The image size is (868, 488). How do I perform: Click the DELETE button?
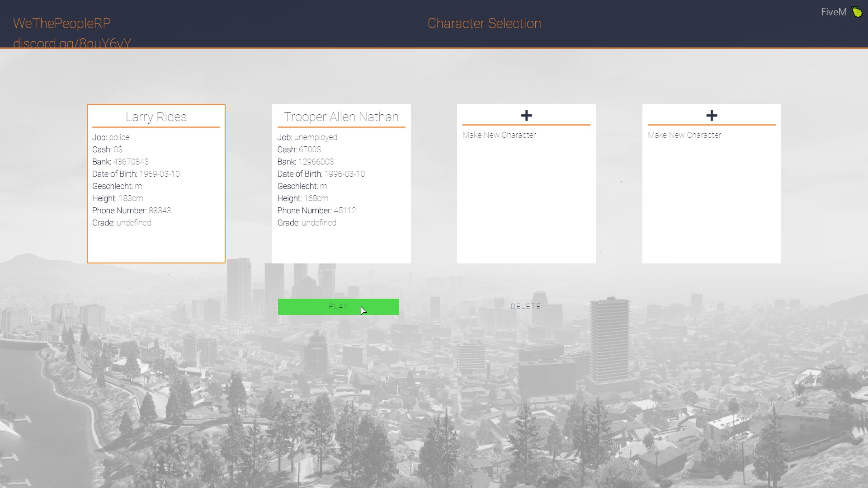[525, 306]
